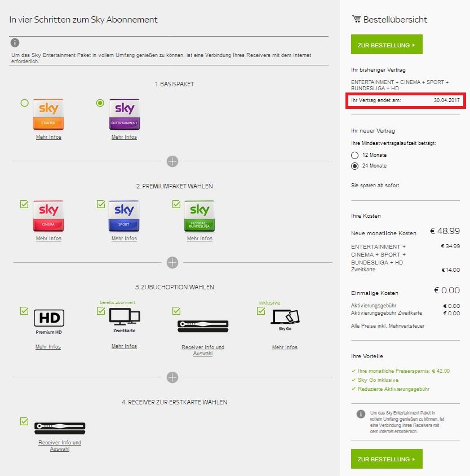The height and width of the screenshot is (476, 470).
Task: Click the Zweitkarte price € 14.00
Action: pyautogui.click(x=451, y=270)
